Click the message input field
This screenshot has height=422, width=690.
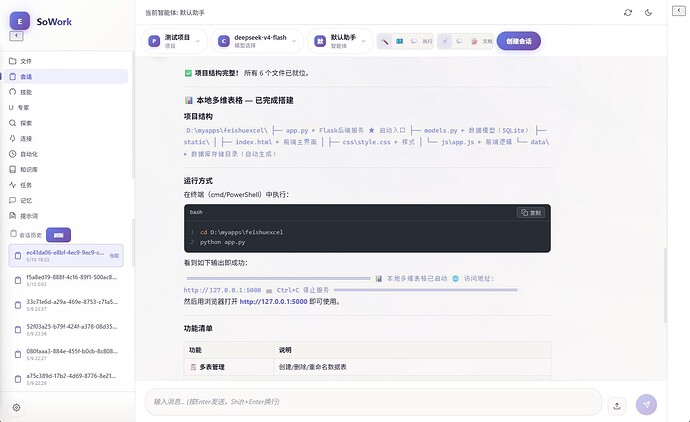[x=373, y=402]
